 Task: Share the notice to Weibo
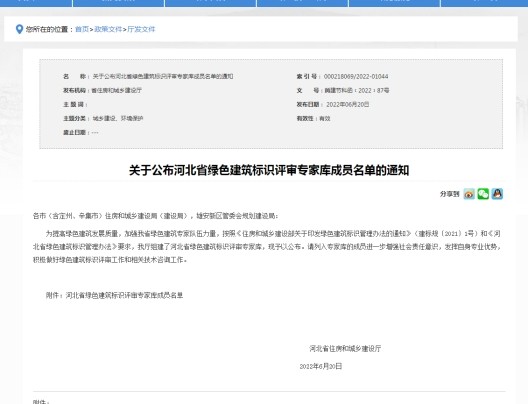pos(469,194)
